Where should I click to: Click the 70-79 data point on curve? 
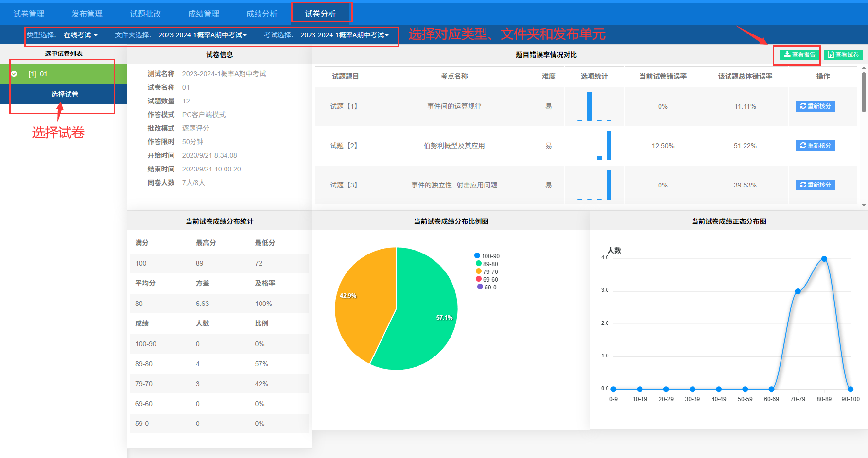(798, 291)
